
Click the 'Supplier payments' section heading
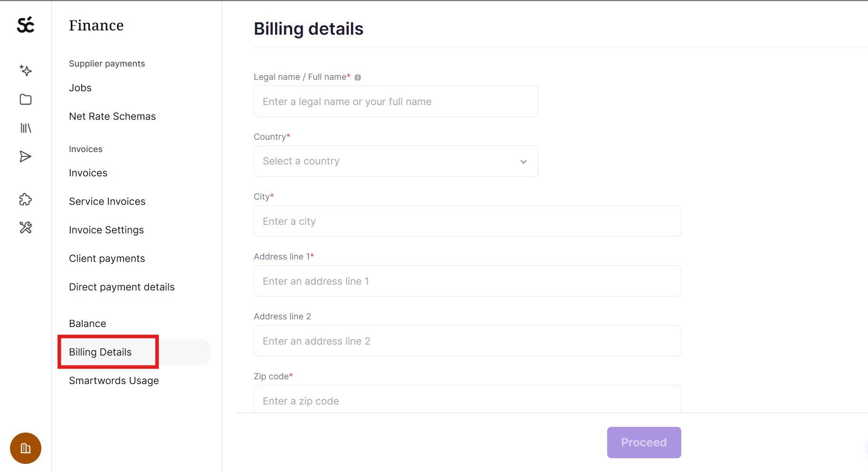point(107,64)
